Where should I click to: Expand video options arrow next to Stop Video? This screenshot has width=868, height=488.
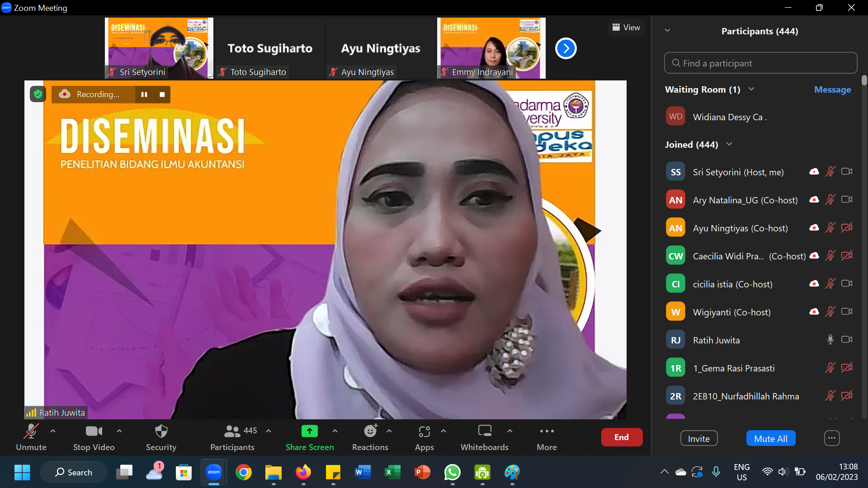(x=119, y=431)
